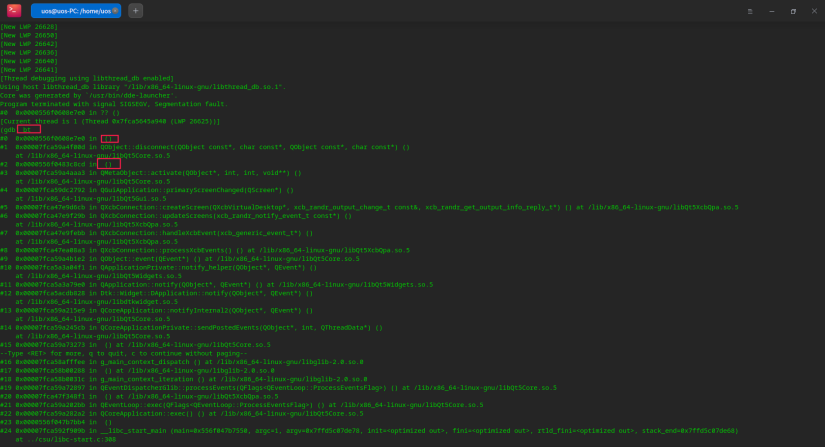Minimize the terminal window
The image size is (825, 447).
[771, 11]
